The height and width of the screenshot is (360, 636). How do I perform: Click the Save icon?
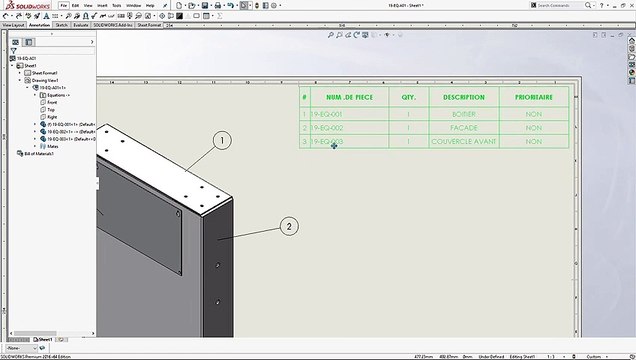pos(205,6)
